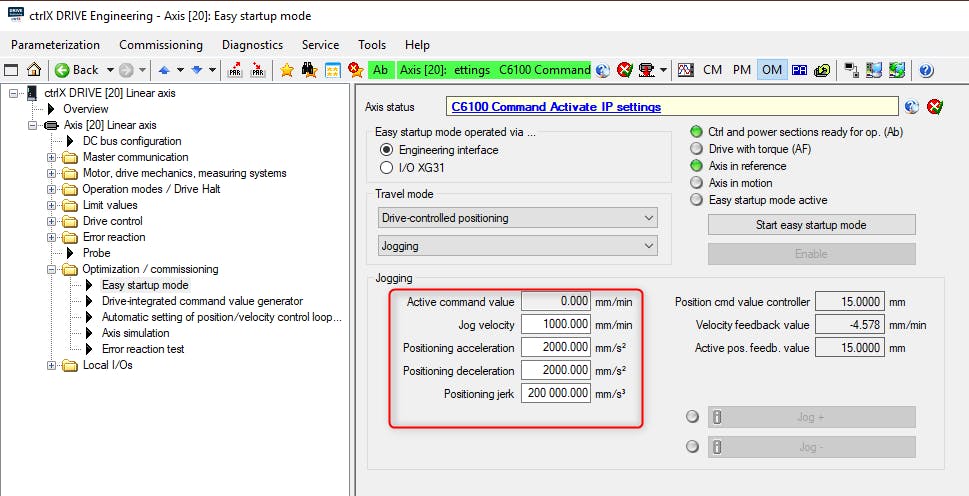Click the remove favorite red-x star icon
Screen dimensions: 969x496
click(x=355, y=70)
